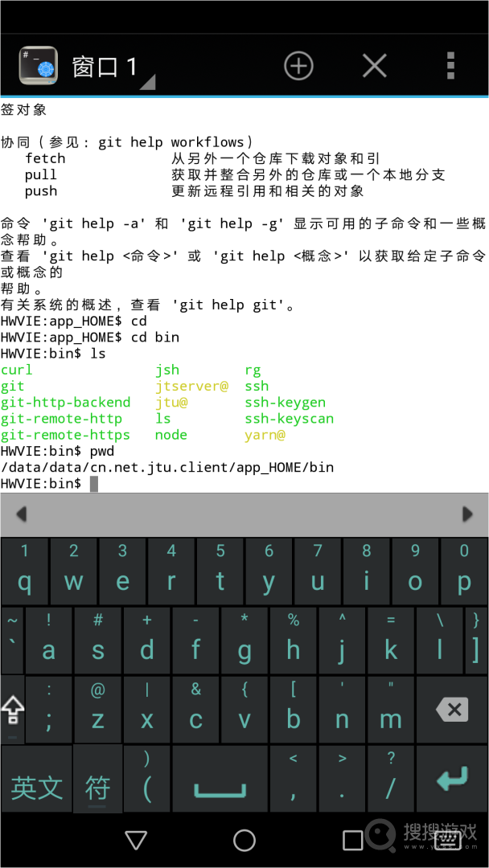
Task: Tap the enter return key
Action: [x=453, y=778]
